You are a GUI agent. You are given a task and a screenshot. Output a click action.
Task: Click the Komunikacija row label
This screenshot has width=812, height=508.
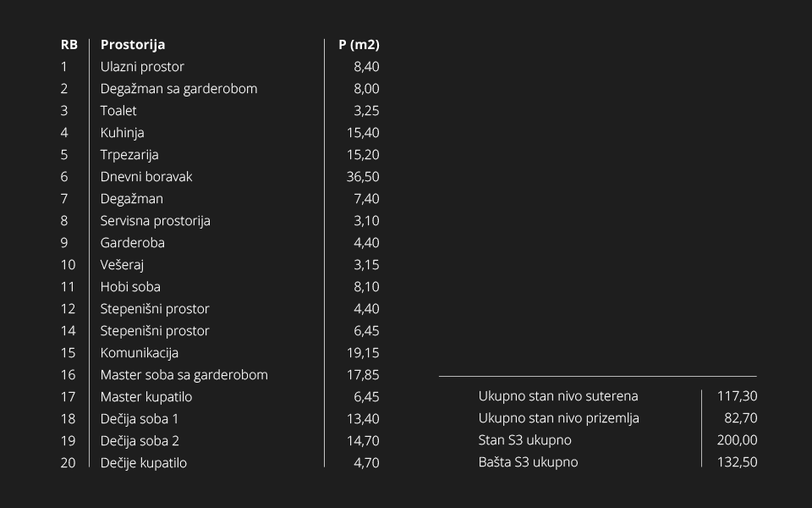(x=140, y=353)
